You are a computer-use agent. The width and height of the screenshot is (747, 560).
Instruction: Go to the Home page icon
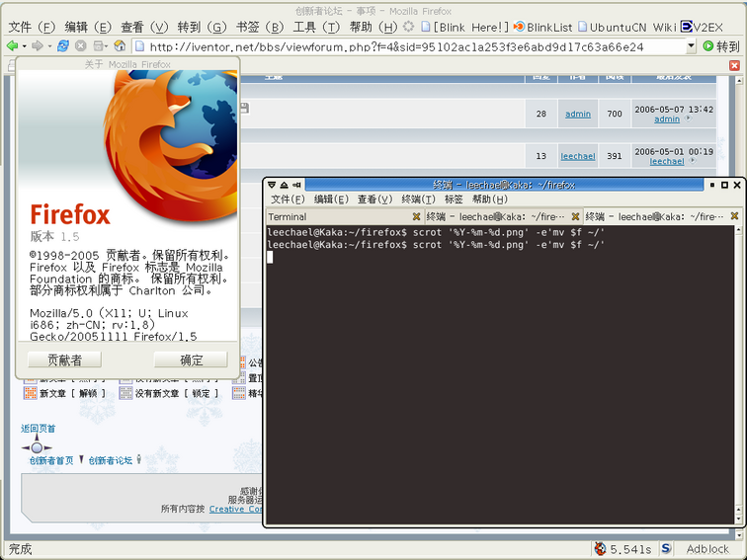[x=120, y=45]
